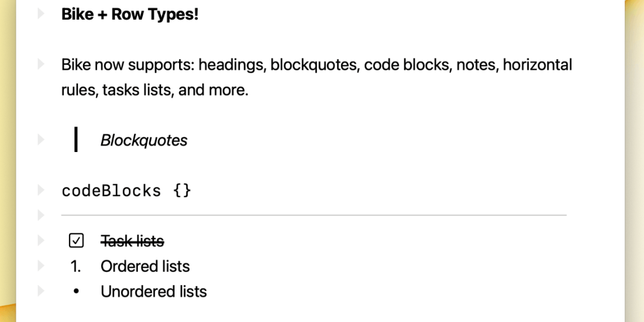Click the italic Blockquotes text
The height and width of the screenshot is (322, 644).
(x=143, y=140)
